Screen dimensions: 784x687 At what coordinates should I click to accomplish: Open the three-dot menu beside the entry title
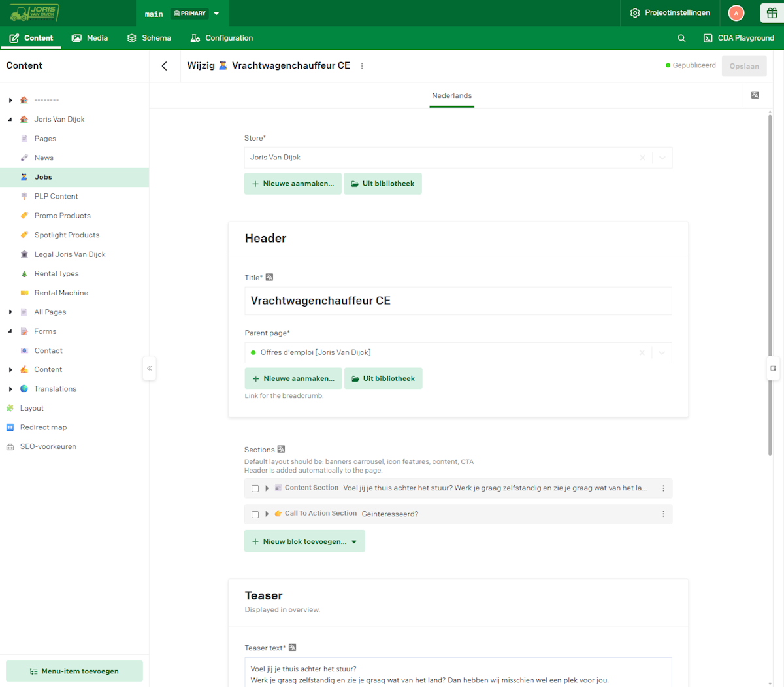[x=362, y=66]
